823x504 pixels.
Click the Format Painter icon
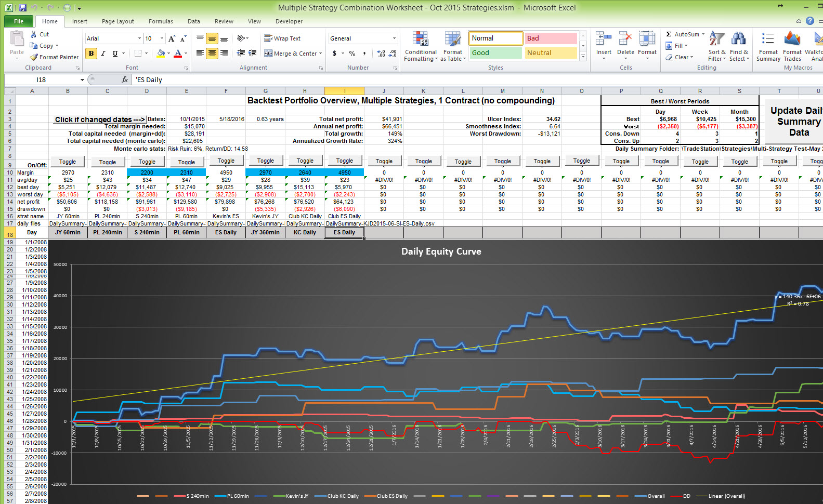[x=34, y=57]
